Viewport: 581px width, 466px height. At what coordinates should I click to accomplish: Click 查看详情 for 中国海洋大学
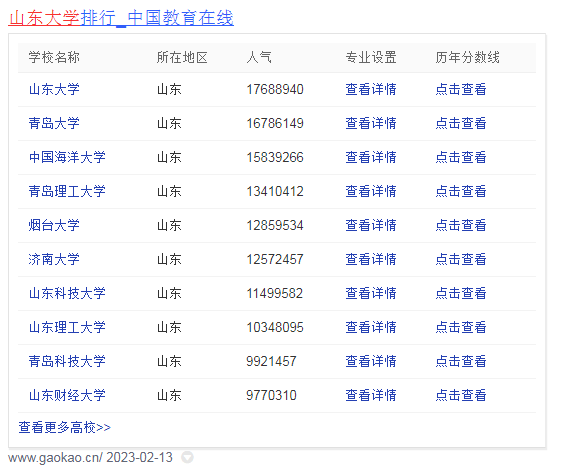(371, 157)
